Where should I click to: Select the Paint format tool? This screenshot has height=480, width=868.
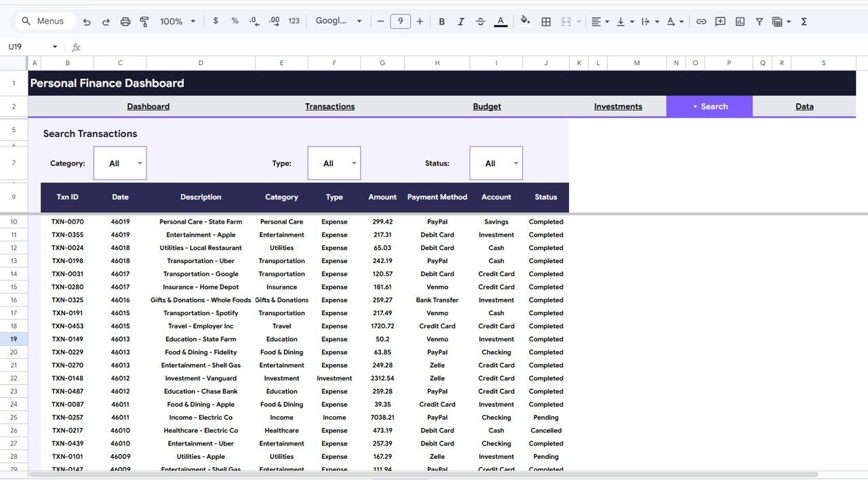pos(144,21)
